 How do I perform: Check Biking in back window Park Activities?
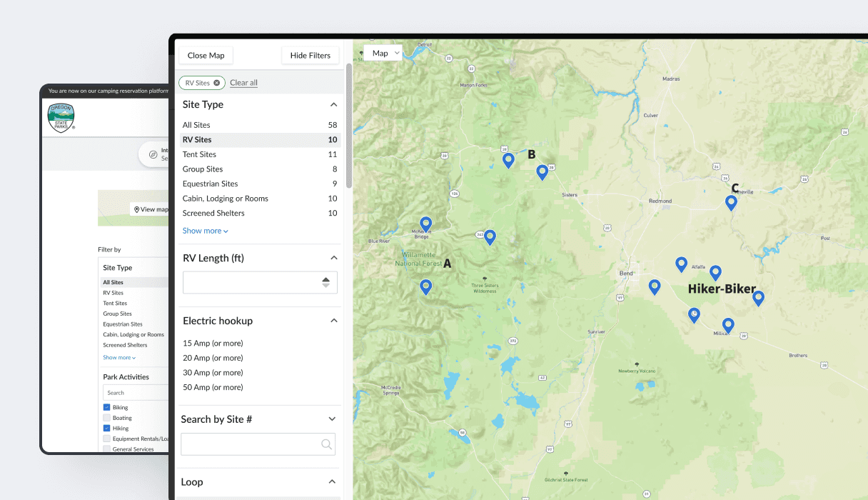[107, 408]
